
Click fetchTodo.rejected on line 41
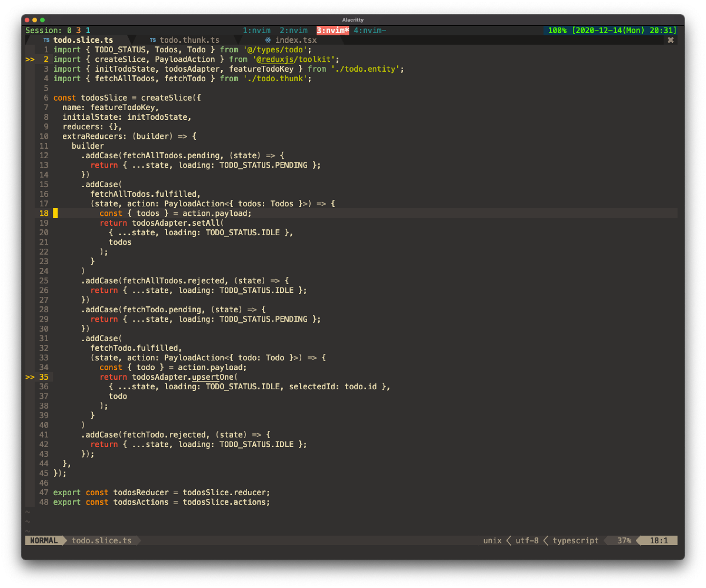(x=164, y=435)
